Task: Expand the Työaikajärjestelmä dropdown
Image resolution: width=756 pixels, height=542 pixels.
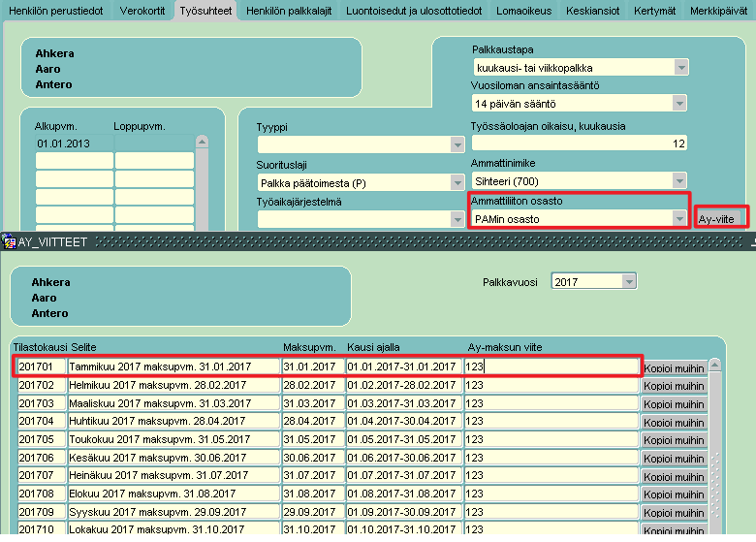Action: click(x=457, y=219)
